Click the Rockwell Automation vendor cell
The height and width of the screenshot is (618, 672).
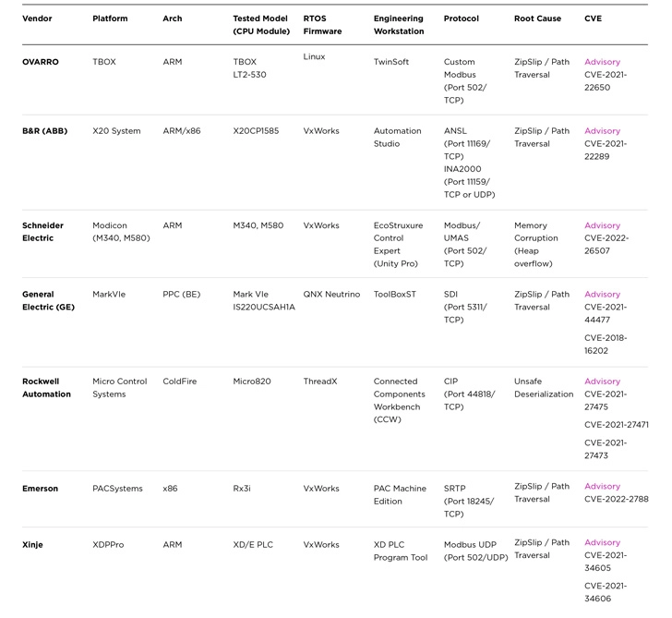point(46,388)
